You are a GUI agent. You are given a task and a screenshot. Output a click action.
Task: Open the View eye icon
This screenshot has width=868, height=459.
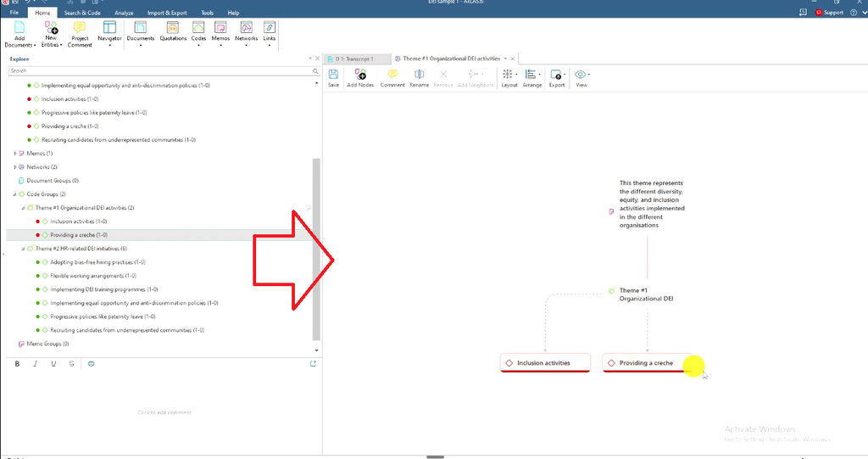click(x=581, y=75)
